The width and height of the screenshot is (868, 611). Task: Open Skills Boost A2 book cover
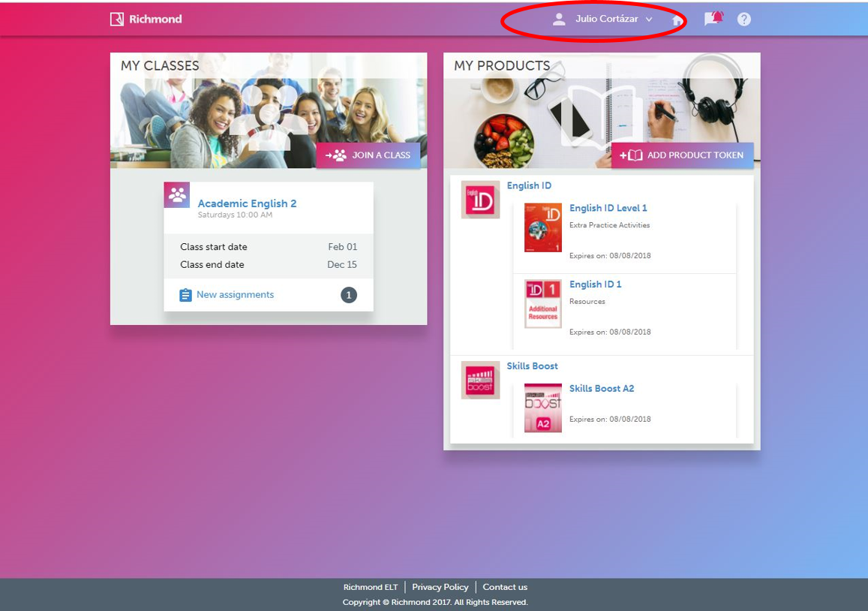click(x=543, y=408)
